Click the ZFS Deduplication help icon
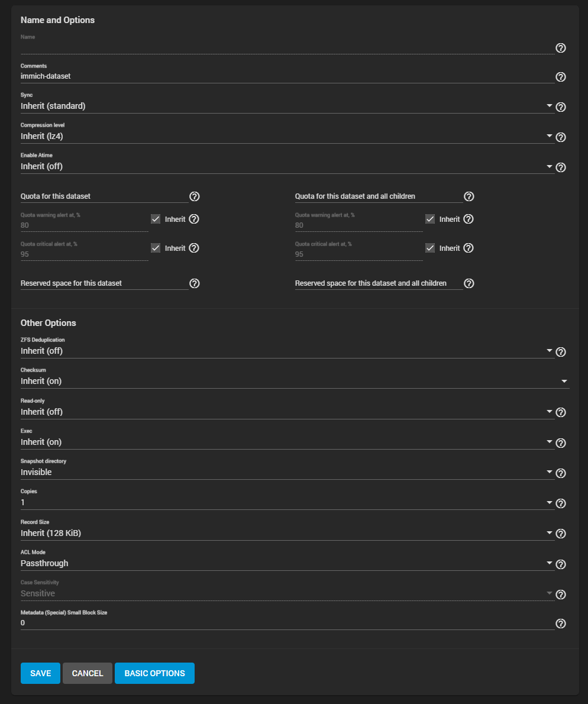Screen dimensions: 588x704 (560, 351)
